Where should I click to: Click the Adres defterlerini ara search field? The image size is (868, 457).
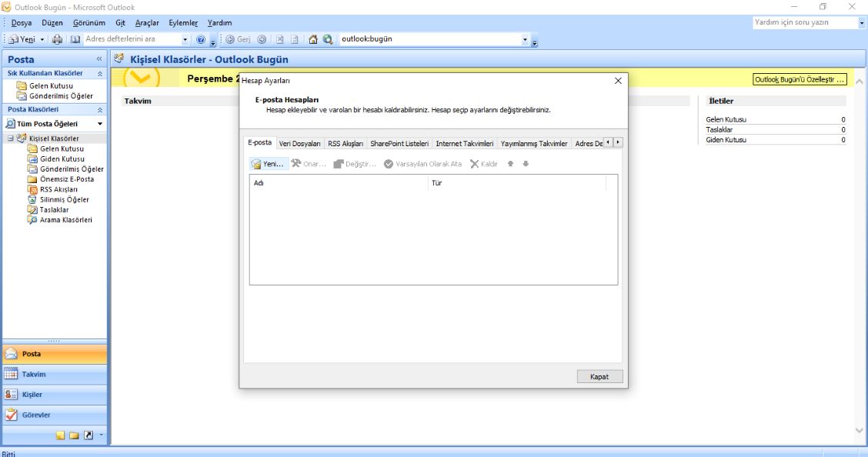(x=131, y=39)
